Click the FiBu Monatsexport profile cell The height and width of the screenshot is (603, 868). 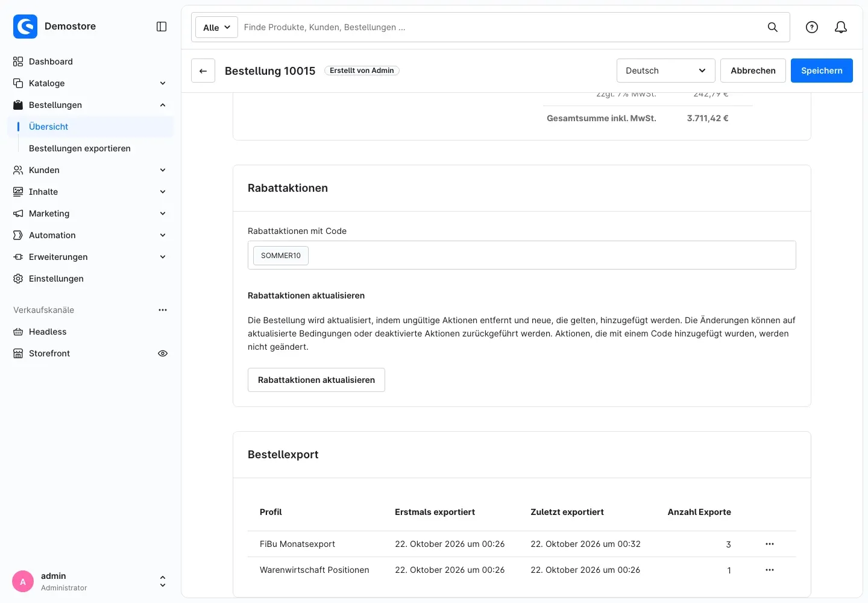point(297,544)
